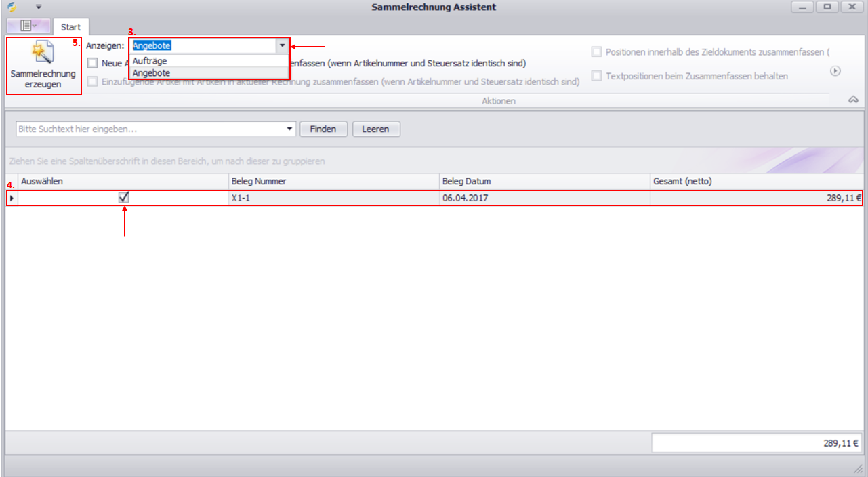Collapse the ribbon with the double chevron
Screen dimensions: 868x477
853,100
